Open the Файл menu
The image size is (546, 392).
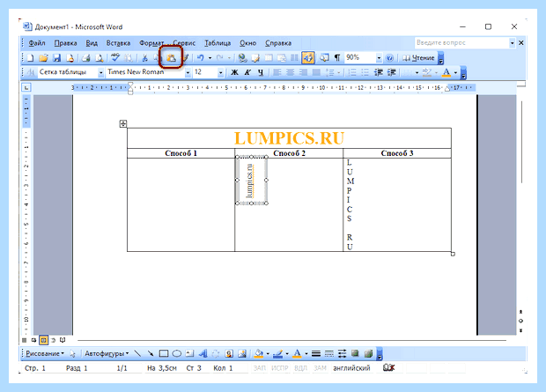tap(37, 43)
